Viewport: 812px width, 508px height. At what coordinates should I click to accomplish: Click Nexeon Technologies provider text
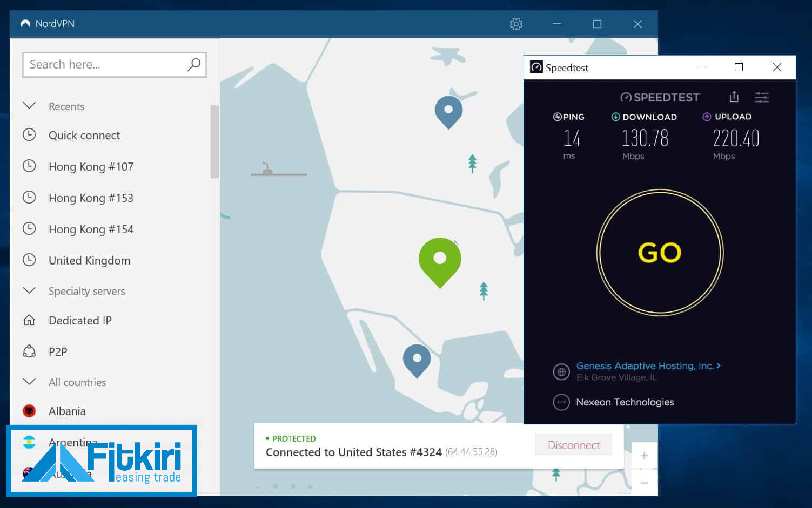coord(625,402)
